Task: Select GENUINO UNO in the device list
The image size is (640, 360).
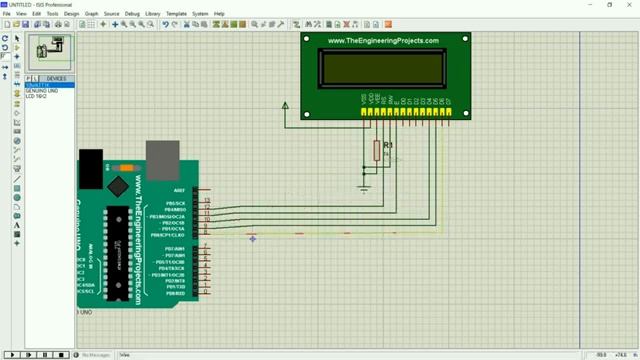Action: pos(42,91)
